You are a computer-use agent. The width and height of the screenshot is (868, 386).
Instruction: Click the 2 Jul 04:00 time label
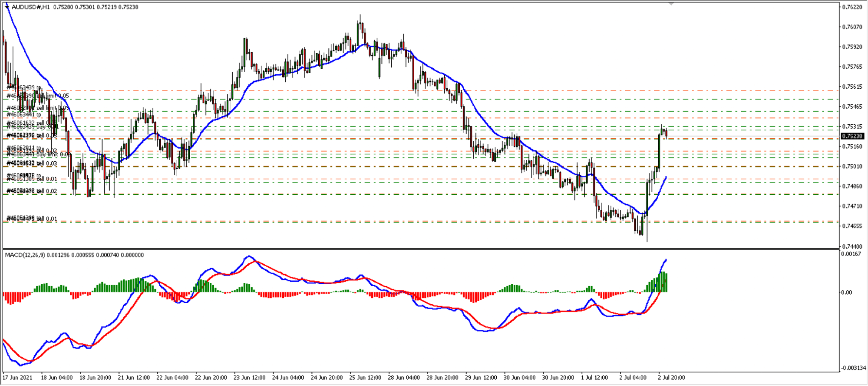633,377
